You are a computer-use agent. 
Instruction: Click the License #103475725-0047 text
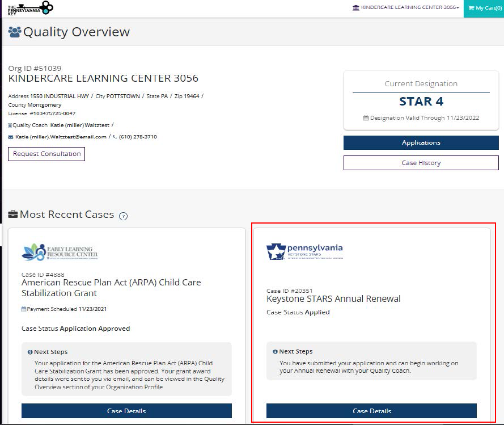coord(42,113)
